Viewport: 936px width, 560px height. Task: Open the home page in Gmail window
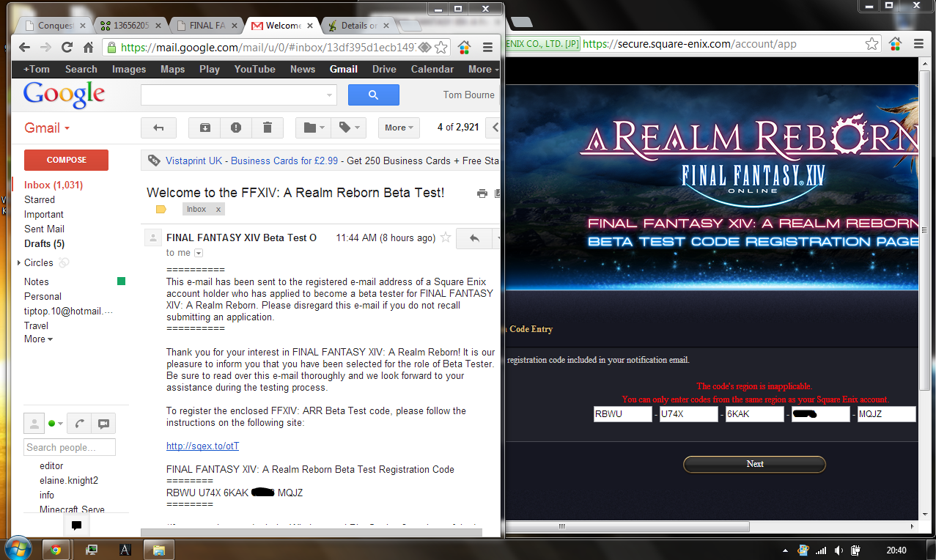pyautogui.click(x=89, y=48)
